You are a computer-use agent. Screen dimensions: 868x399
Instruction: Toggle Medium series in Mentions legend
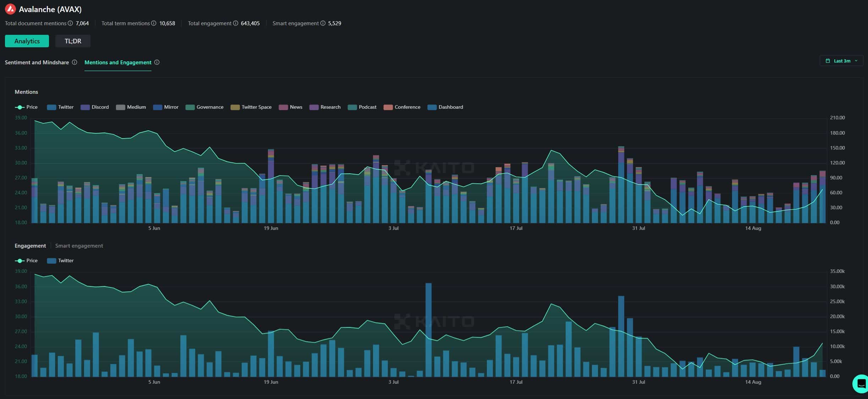pos(131,107)
